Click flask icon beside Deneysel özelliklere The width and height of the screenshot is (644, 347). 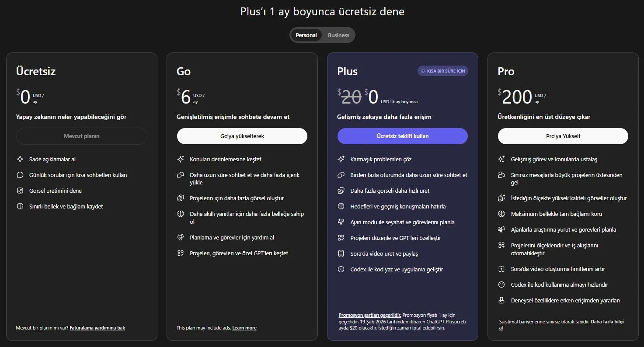(502, 301)
